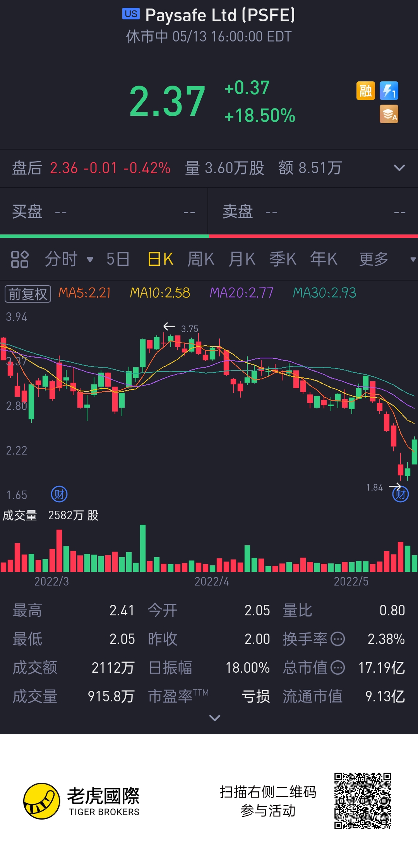Tap the 财 earnings marker near 1.84 low
This screenshot has width=418, height=868.
[x=401, y=494]
